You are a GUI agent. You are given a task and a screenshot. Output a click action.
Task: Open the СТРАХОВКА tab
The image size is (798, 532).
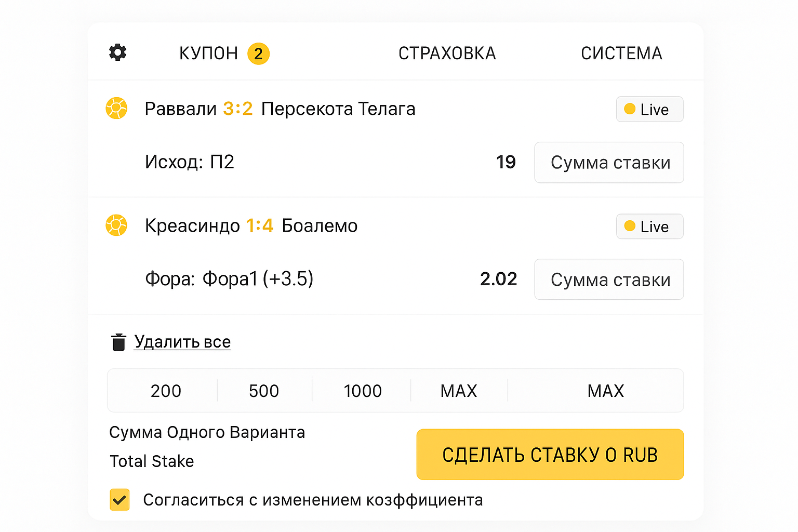click(447, 54)
